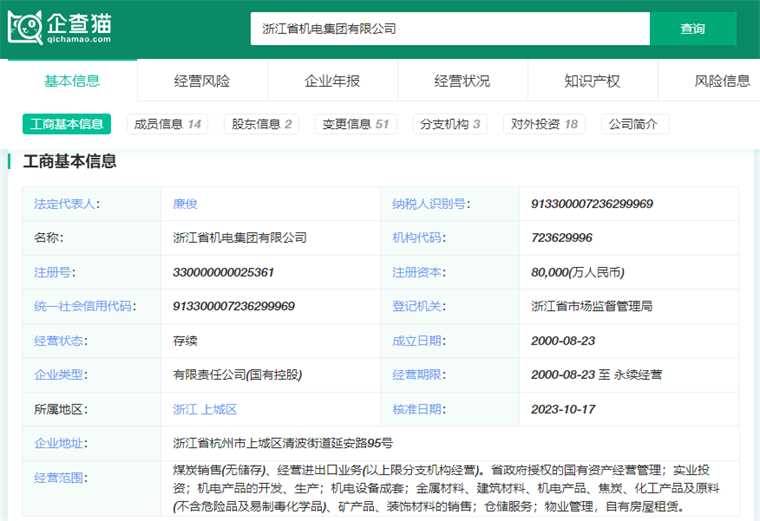Select address 浙江省杭州市上城区清波街道延安路95号
Image resolution: width=760 pixels, height=521 pixels.
283,443
